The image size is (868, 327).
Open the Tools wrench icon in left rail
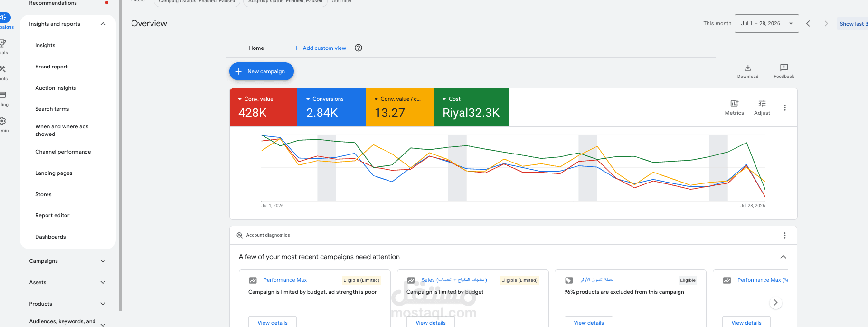coord(3,69)
